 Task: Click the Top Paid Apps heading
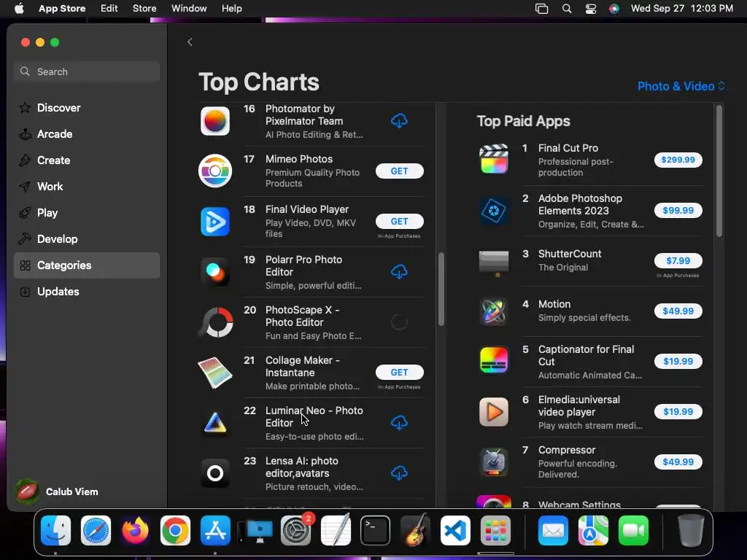523,121
